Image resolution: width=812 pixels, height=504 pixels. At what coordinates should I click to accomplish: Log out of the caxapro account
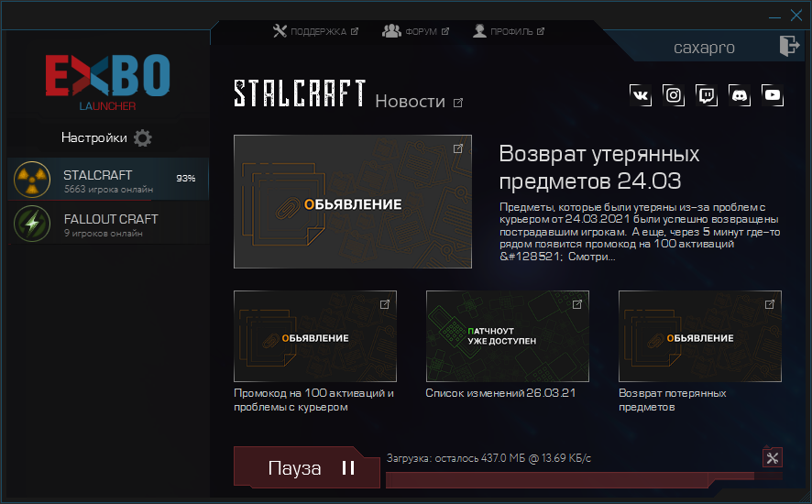tap(790, 46)
